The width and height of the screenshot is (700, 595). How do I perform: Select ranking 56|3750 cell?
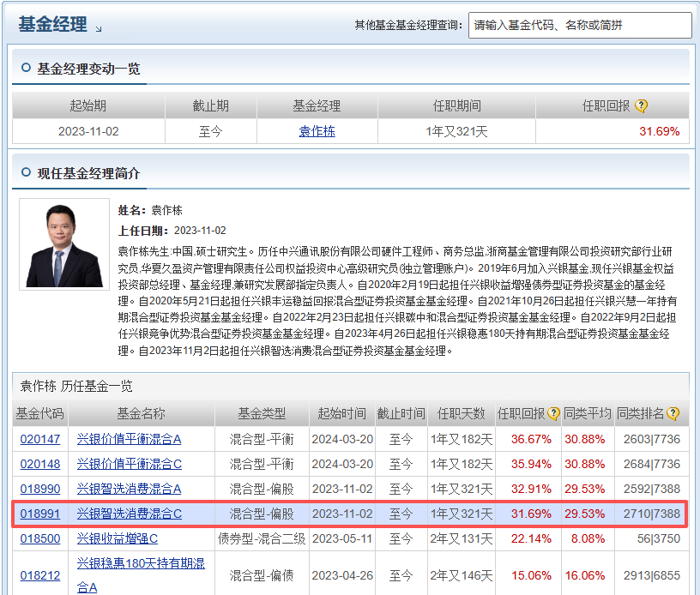coord(659,538)
